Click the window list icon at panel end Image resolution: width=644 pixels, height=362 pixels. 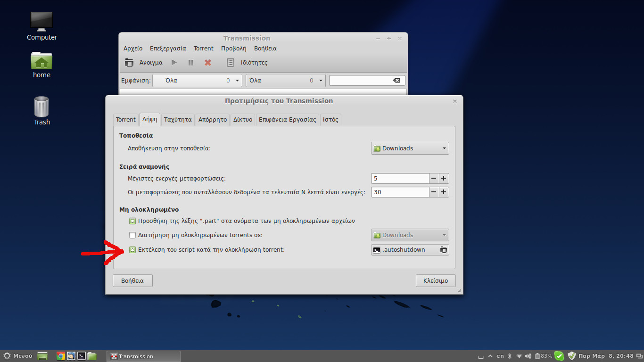tap(639, 356)
